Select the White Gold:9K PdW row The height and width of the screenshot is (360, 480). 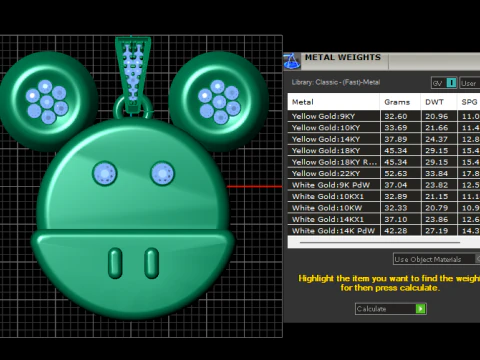(384, 185)
